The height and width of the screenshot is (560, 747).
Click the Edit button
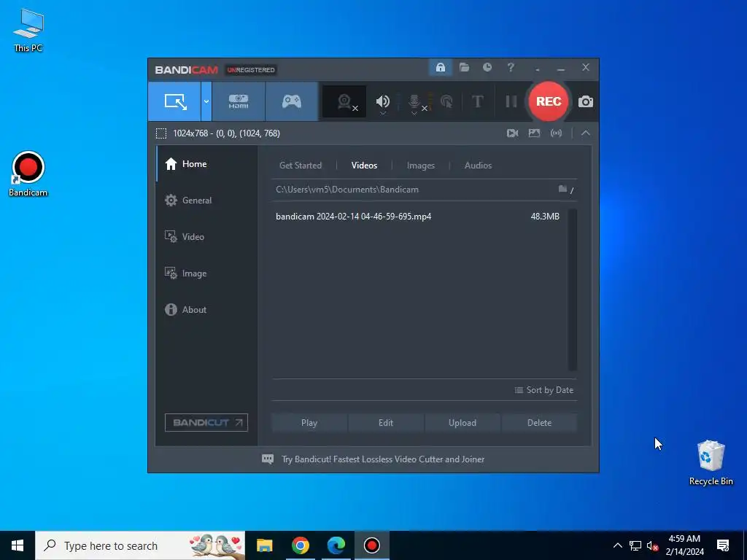[386, 423]
